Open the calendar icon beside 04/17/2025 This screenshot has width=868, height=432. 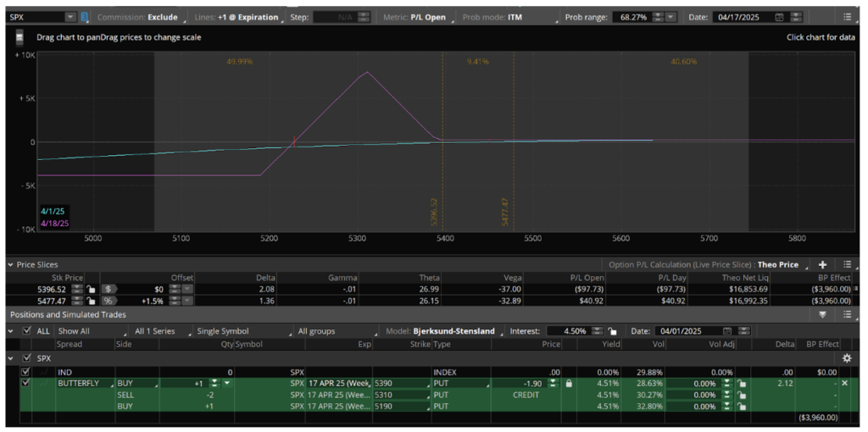[780, 17]
